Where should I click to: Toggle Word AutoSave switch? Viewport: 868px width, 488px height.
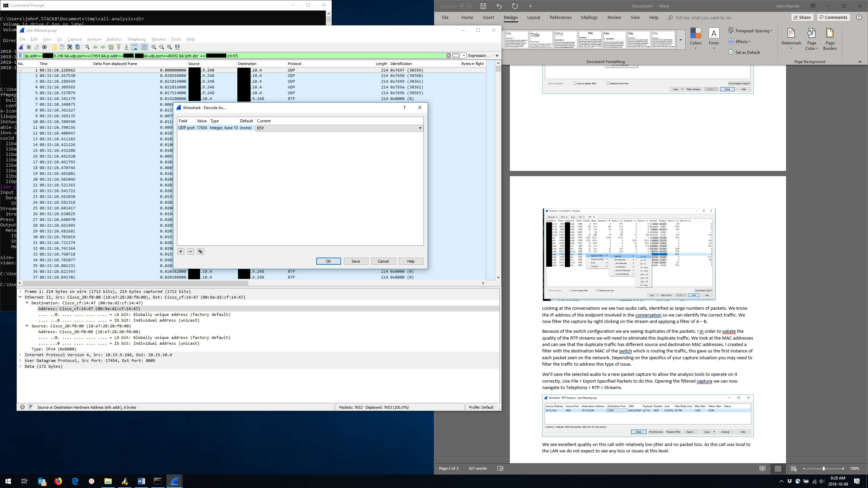466,6
